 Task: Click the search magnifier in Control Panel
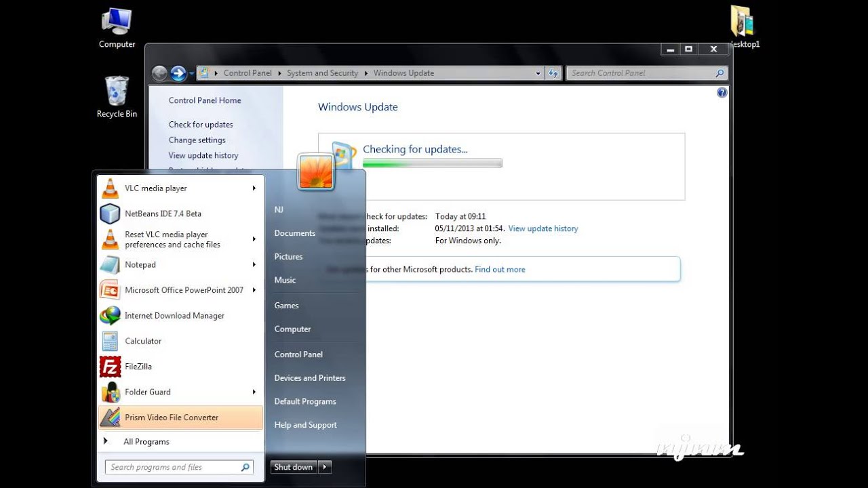[x=719, y=73]
